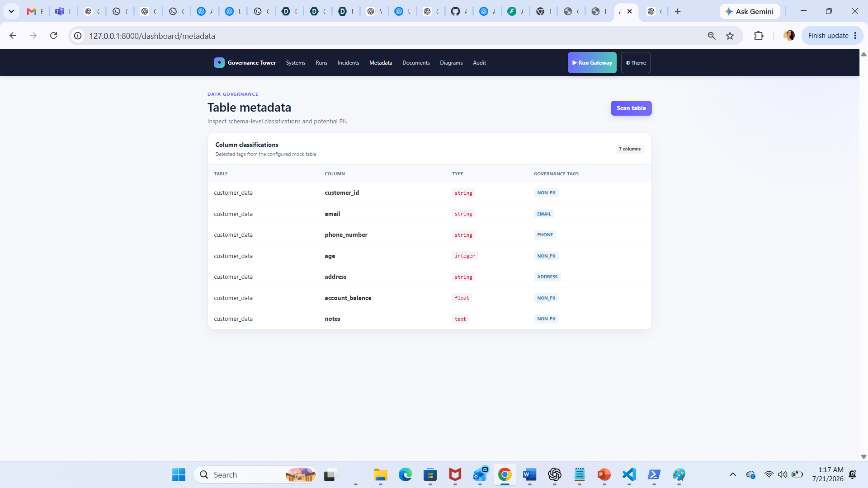Open a new browser tab with plus icon

point(678,11)
